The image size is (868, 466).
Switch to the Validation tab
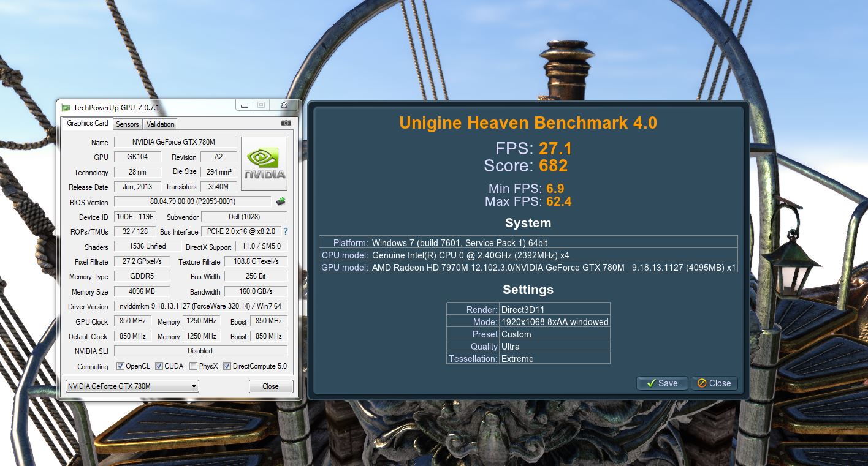161,124
